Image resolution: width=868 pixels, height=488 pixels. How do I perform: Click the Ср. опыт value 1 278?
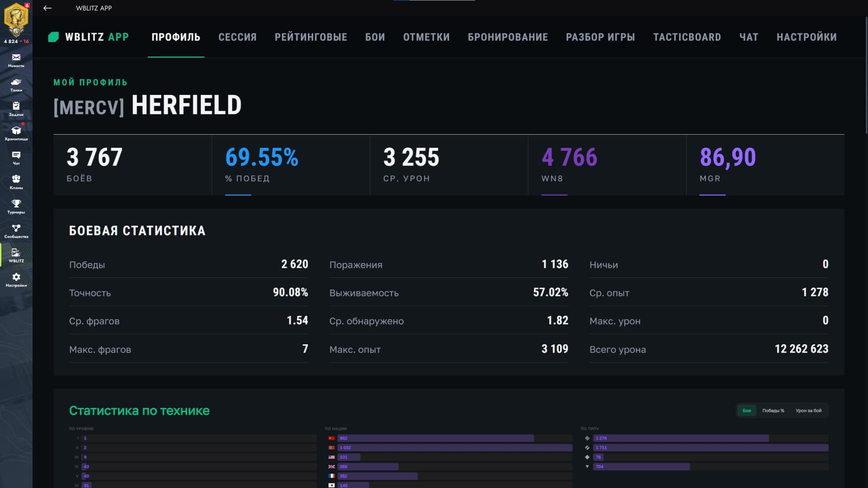815,292
